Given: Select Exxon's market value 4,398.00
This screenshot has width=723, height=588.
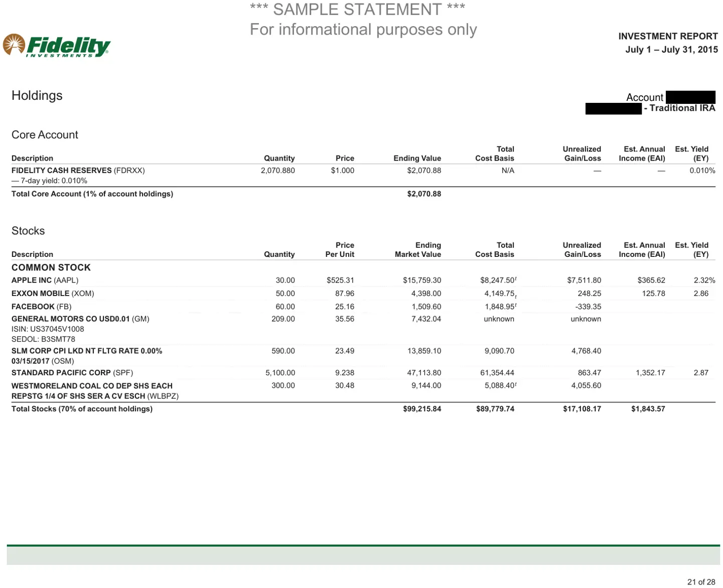Looking at the screenshot, I should [x=426, y=293].
